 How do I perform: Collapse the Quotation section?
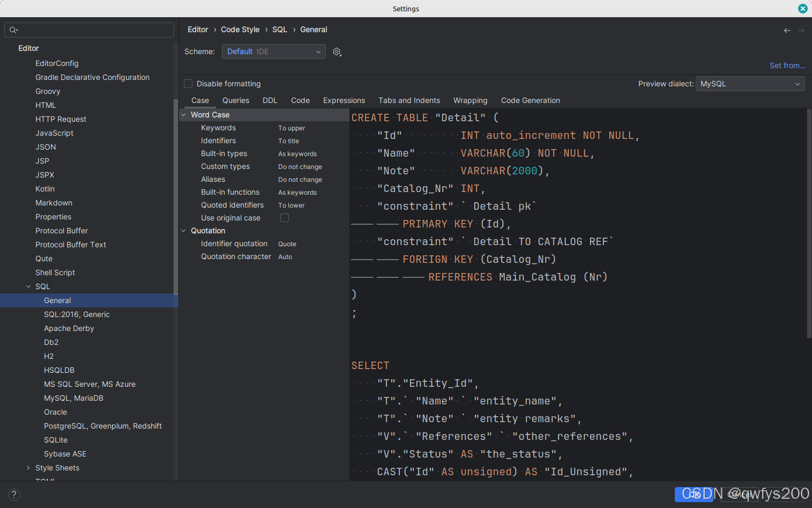[184, 231]
